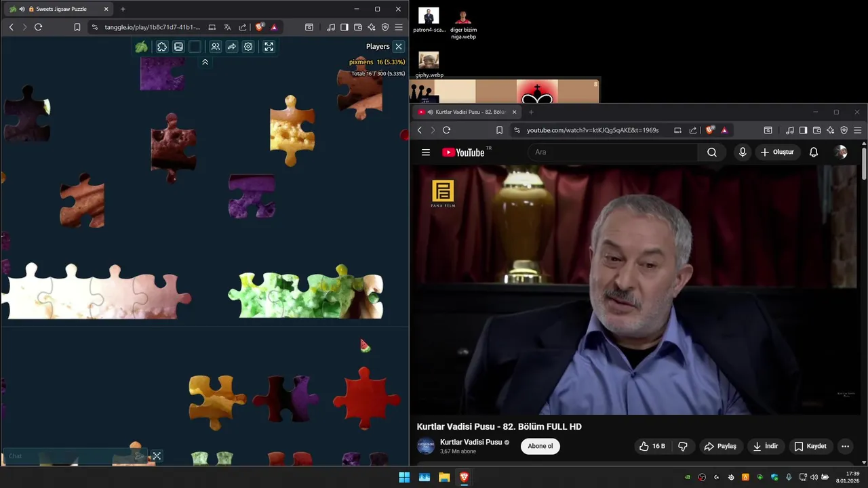Search by voice with microphone icon
This screenshot has height=488, width=868.
click(743, 152)
